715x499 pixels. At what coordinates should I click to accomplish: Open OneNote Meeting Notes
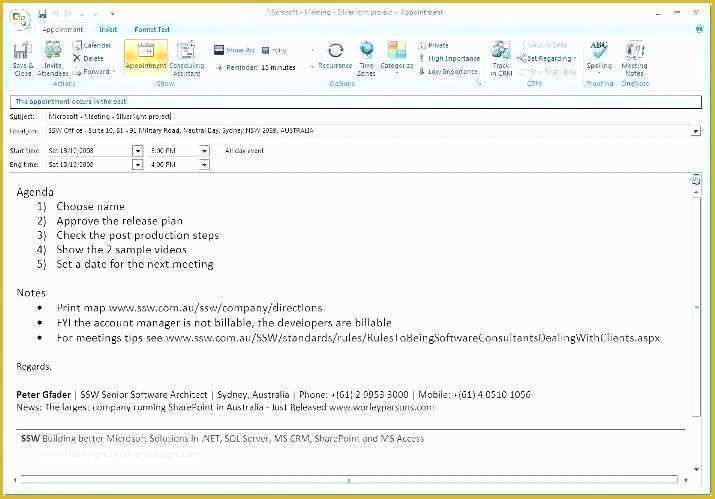click(634, 58)
